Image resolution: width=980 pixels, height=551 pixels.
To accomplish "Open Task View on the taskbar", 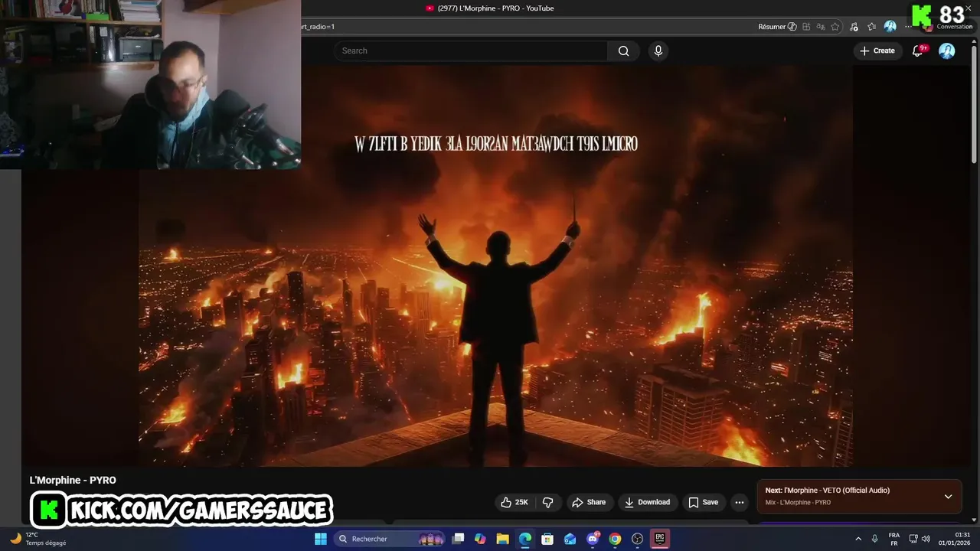I will 458,539.
